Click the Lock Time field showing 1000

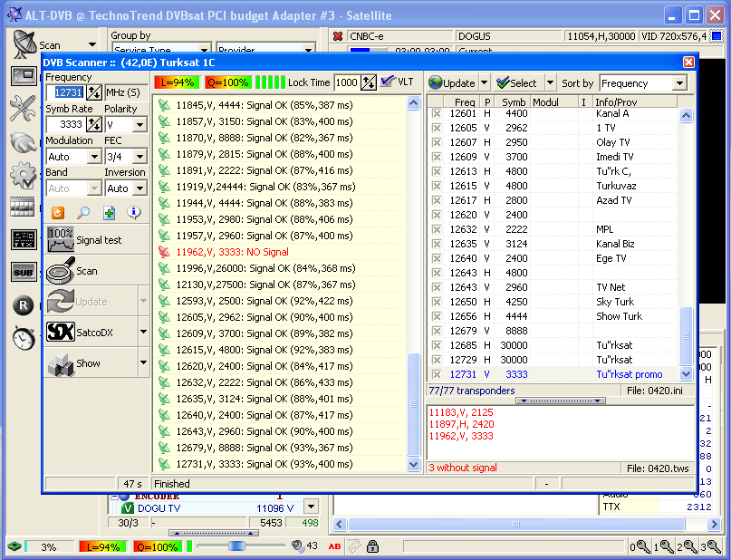pos(346,82)
